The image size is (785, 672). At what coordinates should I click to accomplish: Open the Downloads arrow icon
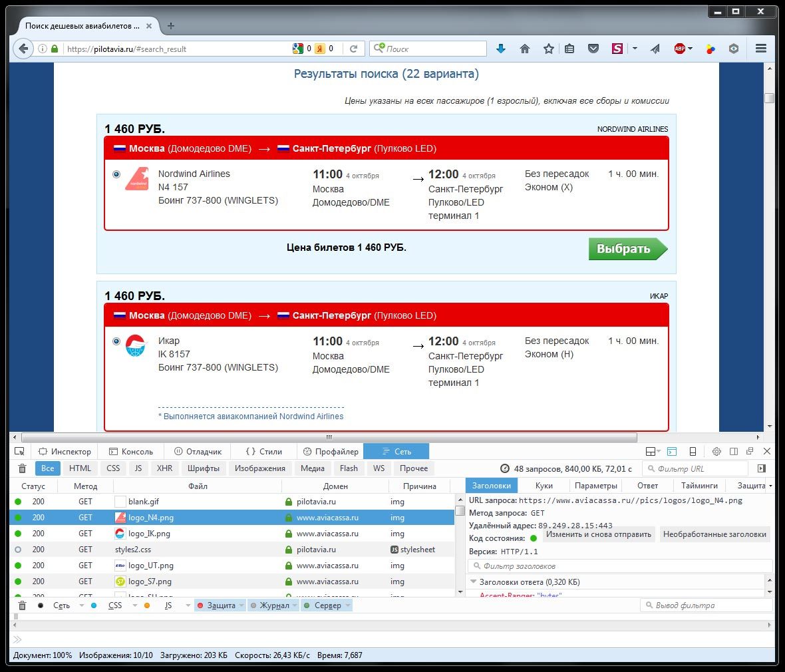coord(501,49)
